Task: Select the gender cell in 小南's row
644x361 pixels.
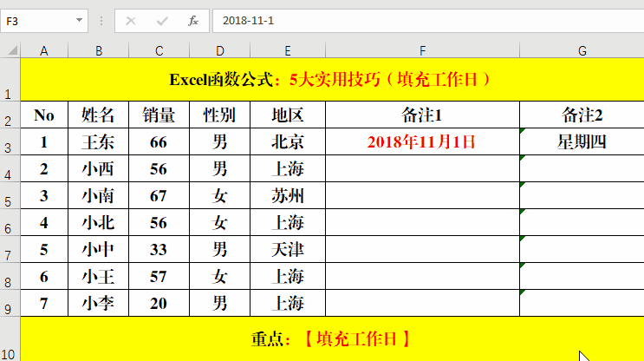Action: 220,195
